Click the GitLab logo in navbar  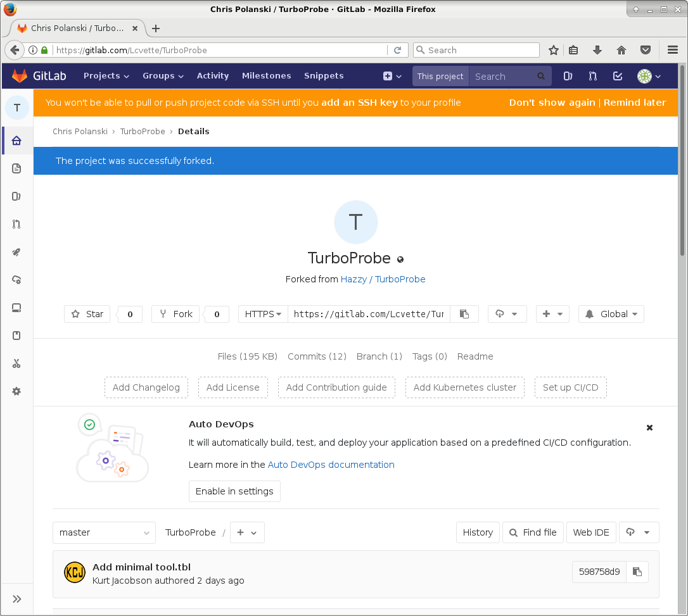39,76
